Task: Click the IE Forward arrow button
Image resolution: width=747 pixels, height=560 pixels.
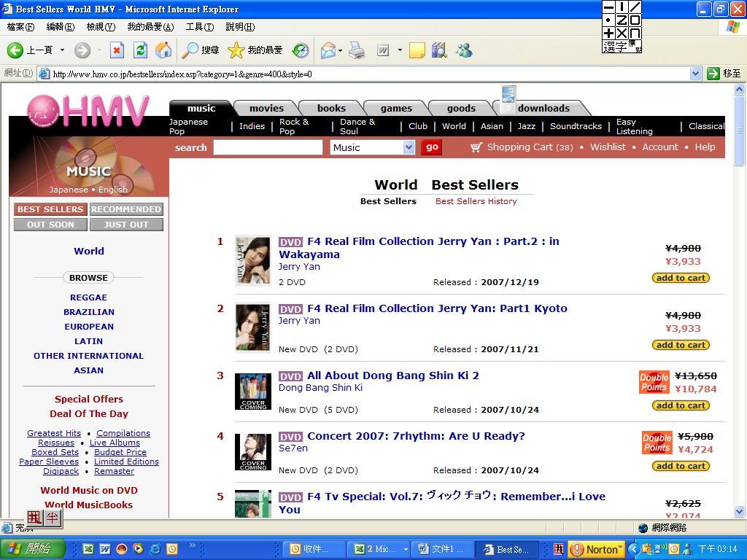Action: pos(82,50)
